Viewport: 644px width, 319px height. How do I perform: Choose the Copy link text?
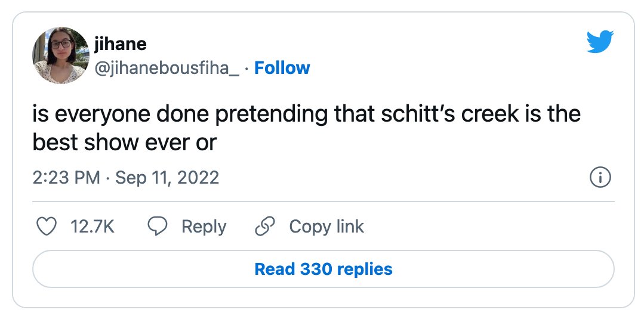point(326,227)
